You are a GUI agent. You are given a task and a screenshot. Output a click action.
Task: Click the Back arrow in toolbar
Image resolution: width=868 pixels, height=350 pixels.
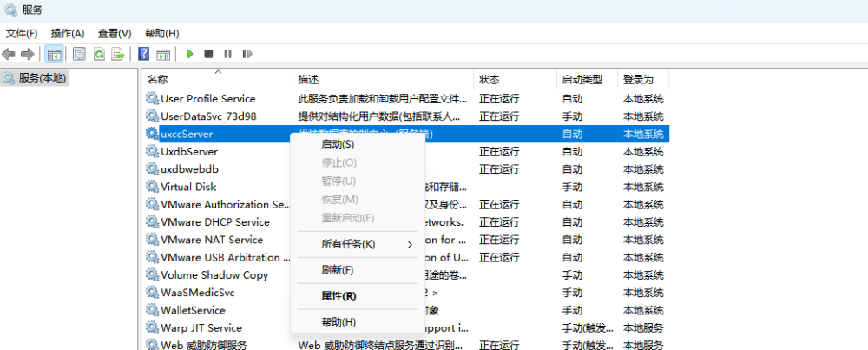click(x=10, y=54)
